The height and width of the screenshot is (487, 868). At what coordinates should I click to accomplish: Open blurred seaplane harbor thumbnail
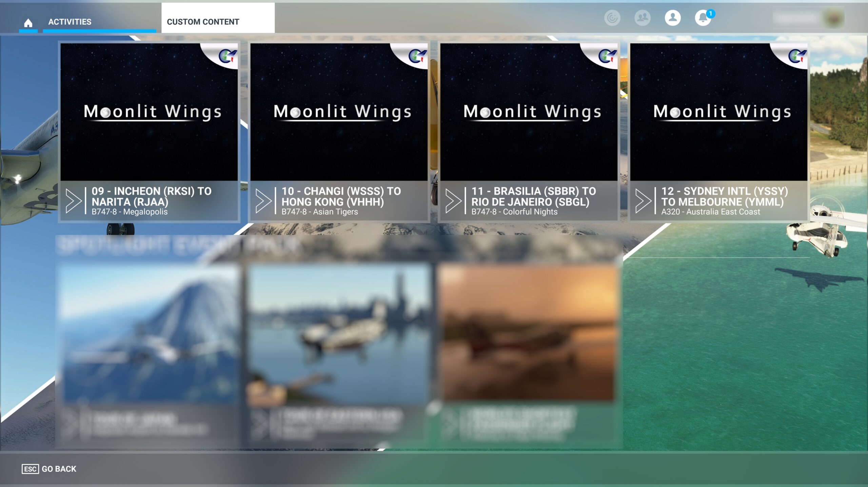(x=339, y=334)
